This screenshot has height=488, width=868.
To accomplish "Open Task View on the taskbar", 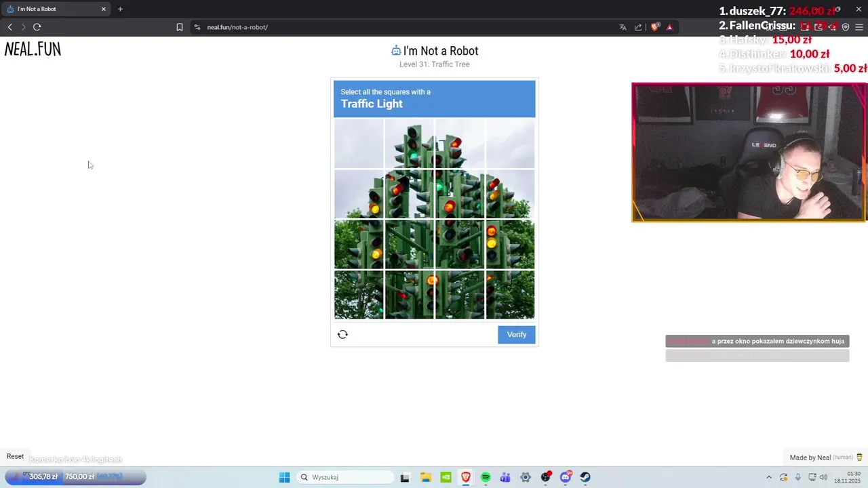I will coord(405,477).
